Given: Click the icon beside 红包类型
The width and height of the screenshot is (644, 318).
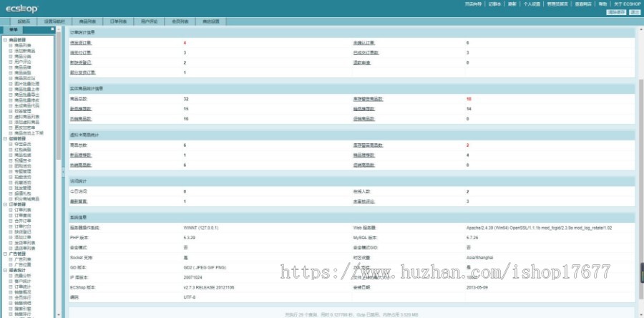Looking at the screenshot, I should pyautogui.click(x=11, y=150).
